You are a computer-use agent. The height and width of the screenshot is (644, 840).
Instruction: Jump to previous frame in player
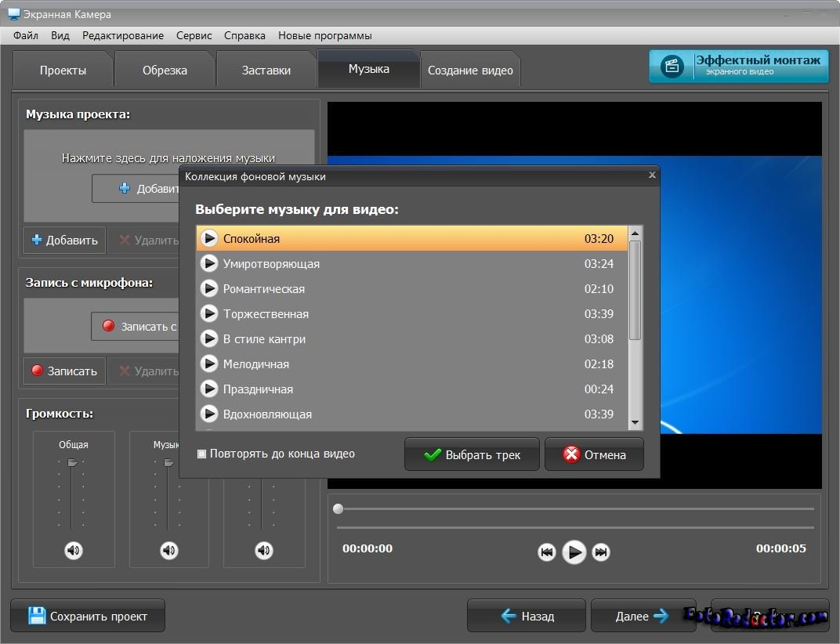pyautogui.click(x=546, y=552)
